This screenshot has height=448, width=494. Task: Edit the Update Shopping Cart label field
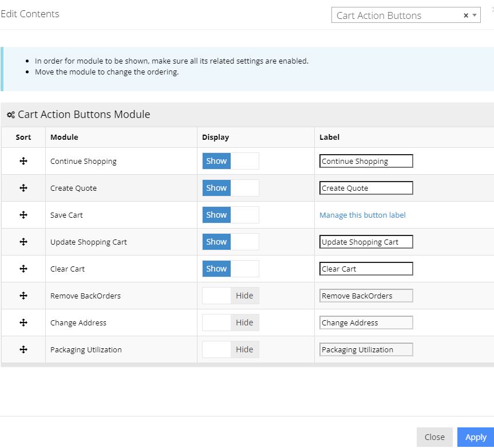coord(366,242)
